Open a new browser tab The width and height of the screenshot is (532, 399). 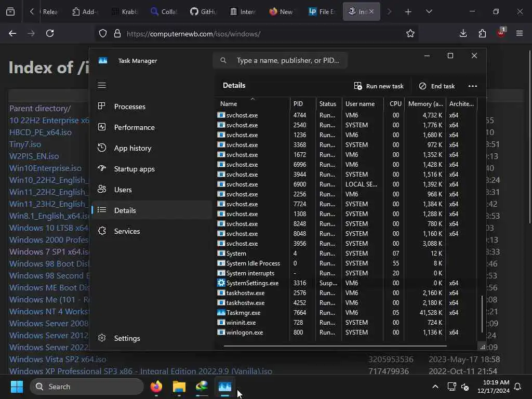(x=408, y=12)
